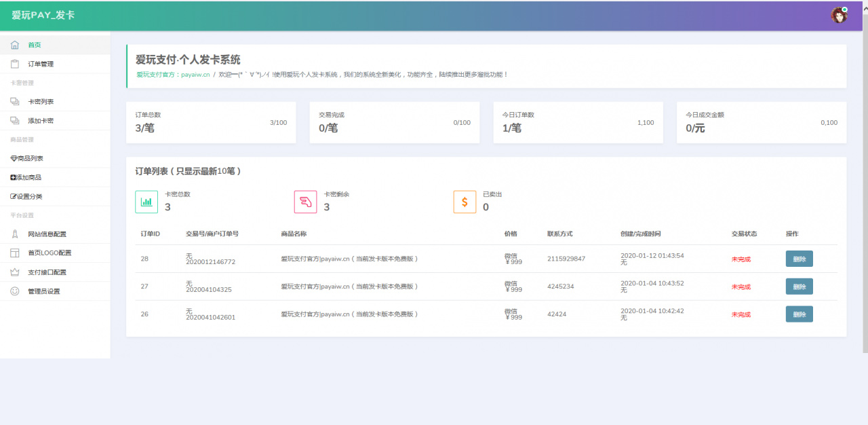Click the pink 卡密剩余 icon
Viewport: 868px width, 425px height.
(306, 202)
